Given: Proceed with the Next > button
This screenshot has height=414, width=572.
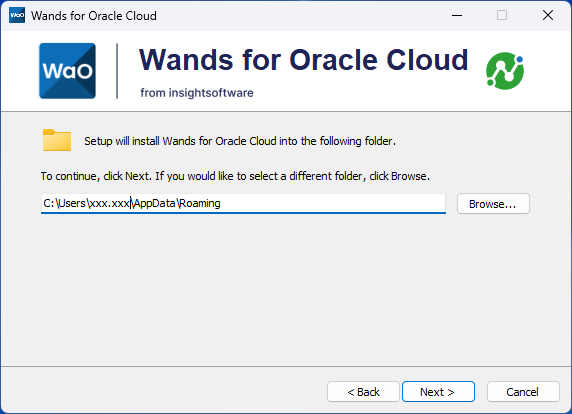Looking at the screenshot, I should [438, 392].
